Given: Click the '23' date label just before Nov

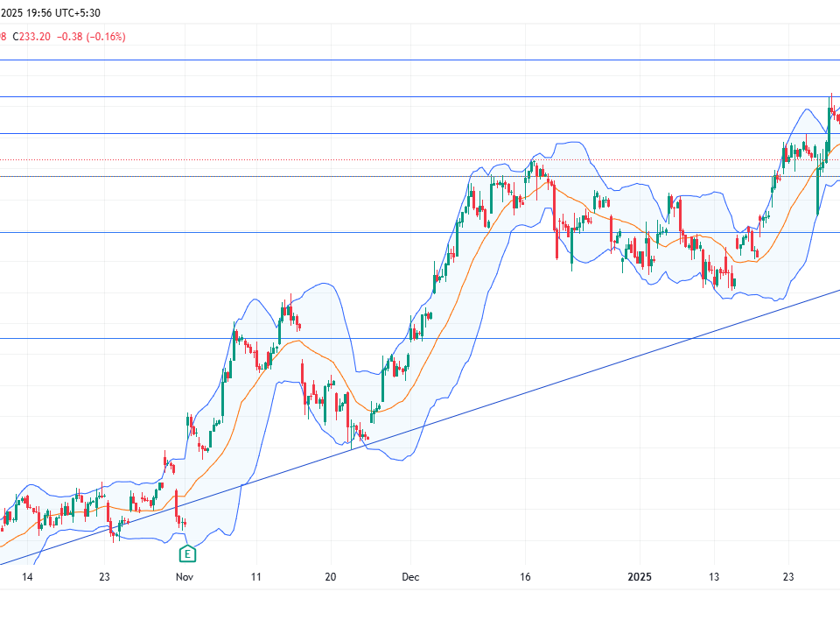Looking at the screenshot, I should coord(104,577).
